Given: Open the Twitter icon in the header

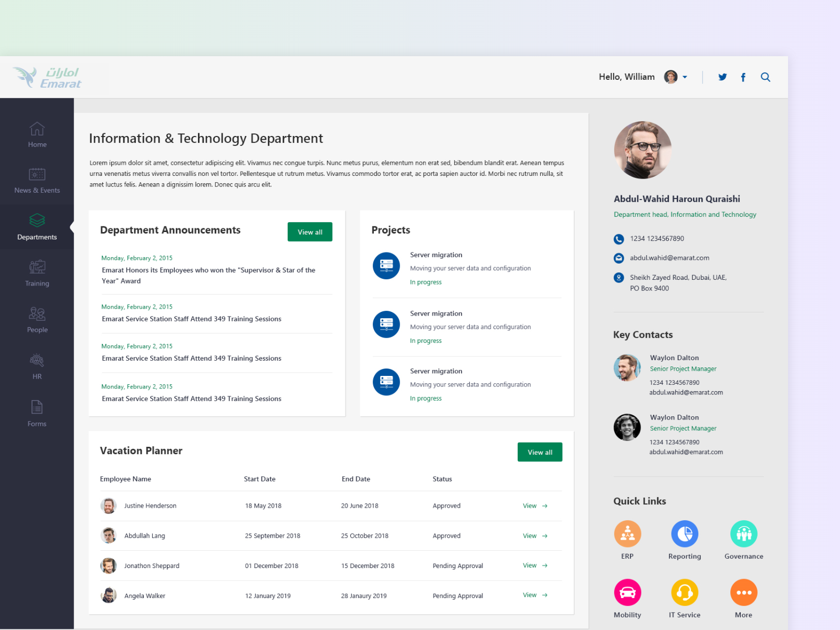Looking at the screenshot, I should coord(723,77).
